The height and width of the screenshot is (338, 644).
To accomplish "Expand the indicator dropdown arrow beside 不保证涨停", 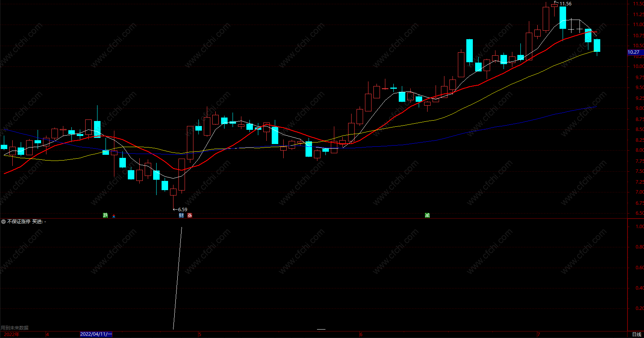I will point(3,222).
